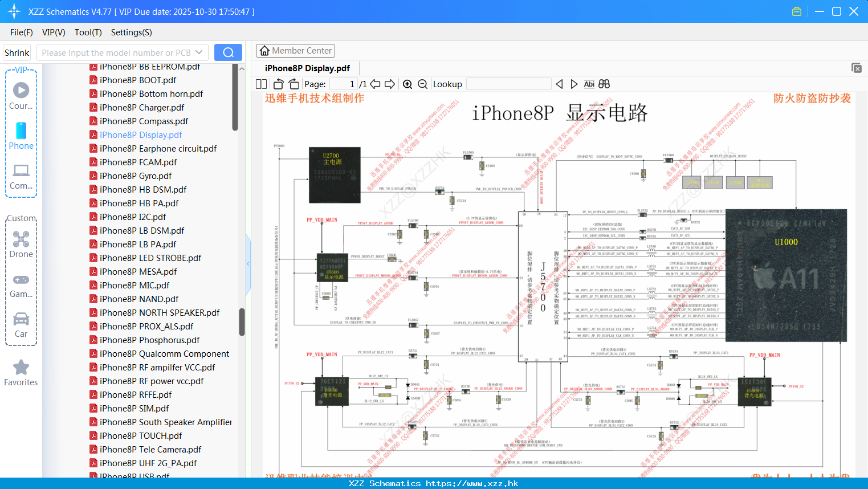The image size is (868, 489).
Task: Close all document tabs icon
Action: coord(857,68)
